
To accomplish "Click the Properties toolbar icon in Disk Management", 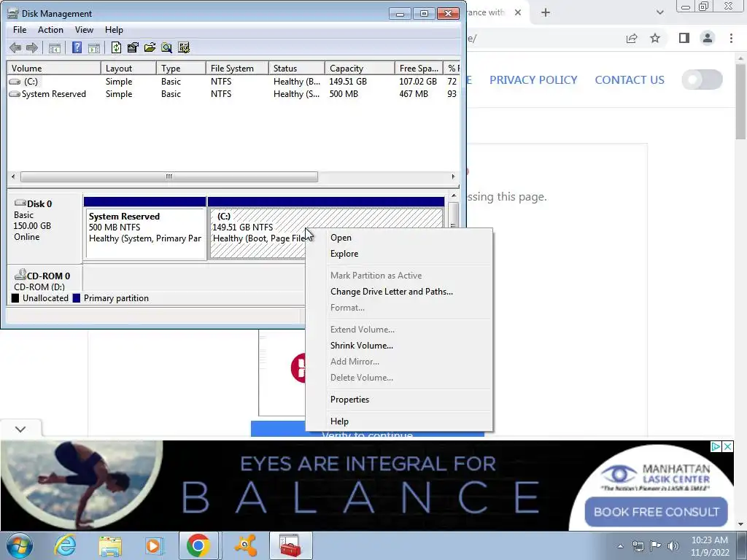I will [133, 47].
